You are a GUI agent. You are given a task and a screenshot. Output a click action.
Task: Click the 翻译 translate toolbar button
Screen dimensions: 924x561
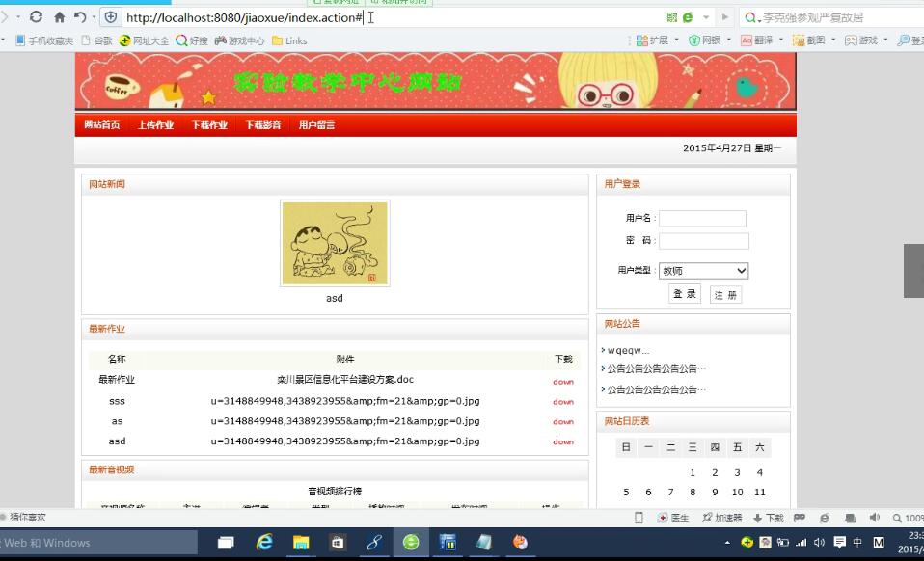(x=756, y=40)
